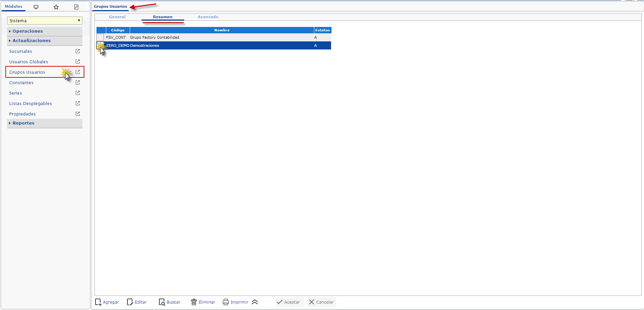This screenshot has height=310, width=644.
Task: Open the Series link
Action: tap(15, 93)
